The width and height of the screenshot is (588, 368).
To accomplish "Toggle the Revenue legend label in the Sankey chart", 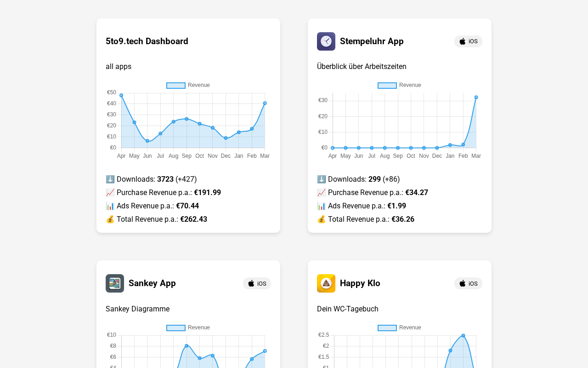I will [198, 328].
